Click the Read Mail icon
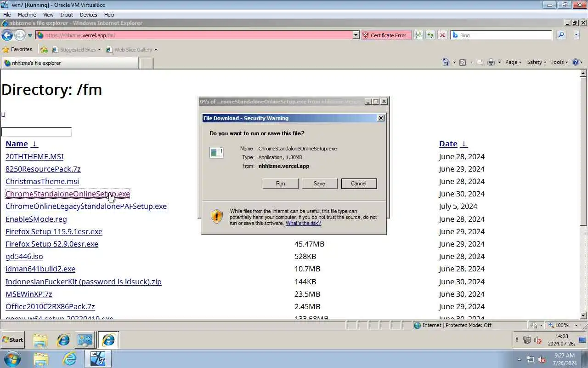 point(480,62)
